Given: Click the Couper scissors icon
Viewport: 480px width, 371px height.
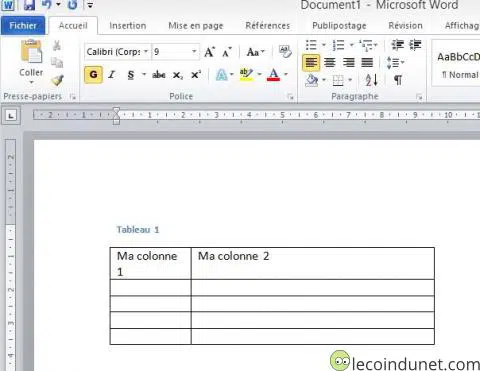Looking at the screenshot, I should tap(57, 46).
